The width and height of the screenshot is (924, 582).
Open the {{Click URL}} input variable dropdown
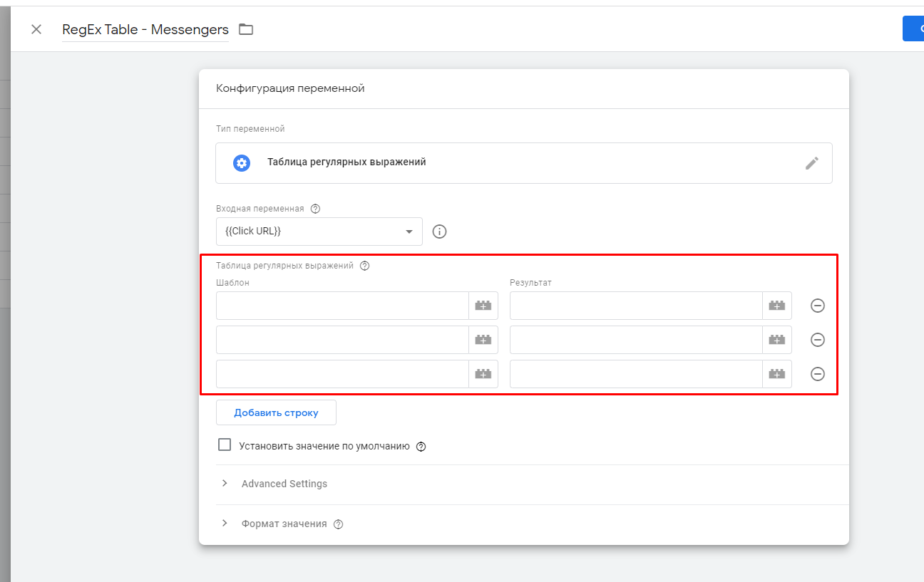click(x=319, y=232)
